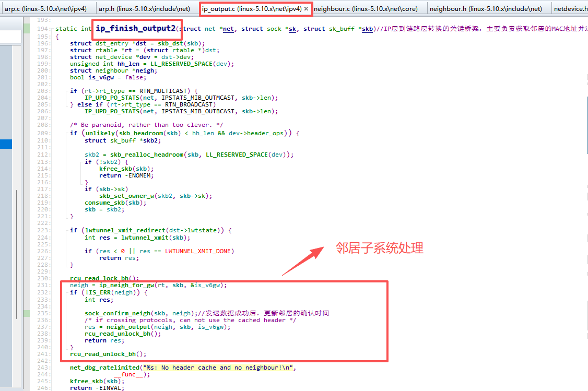Viewport: 588px width, 391px height.
Task: Click the consume_skb call on line 219
Action: [104, 203]
